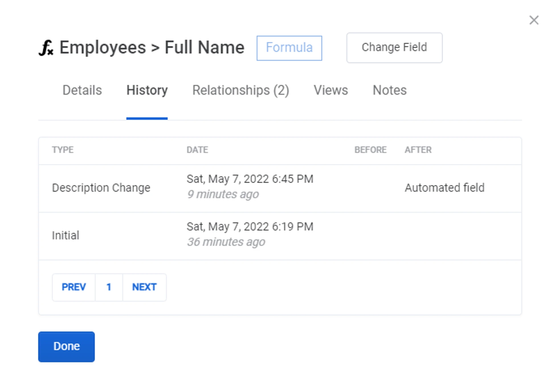Go to the Views tab
The height and width of the screenshot is (392, 547).
click(x=330, y=90)
